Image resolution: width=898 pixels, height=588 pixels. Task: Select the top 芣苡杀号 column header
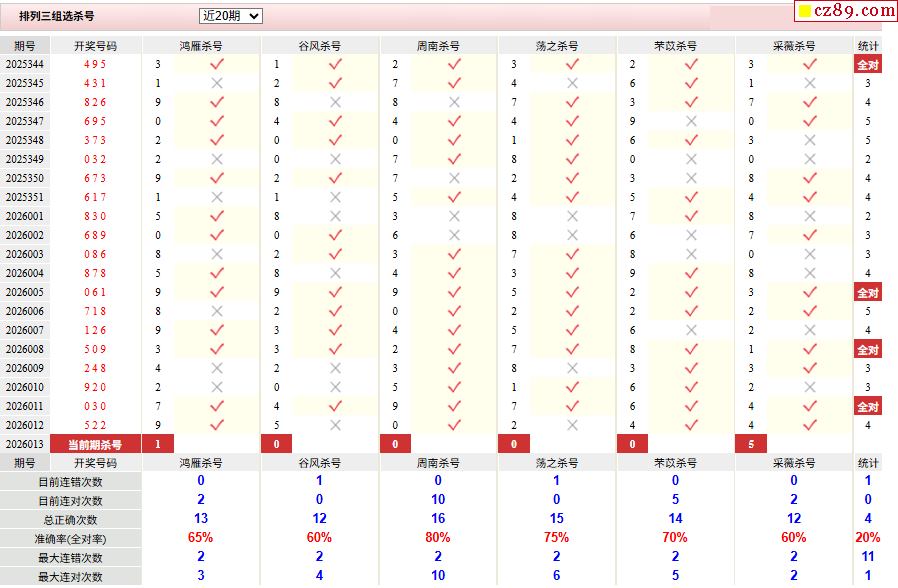coord(675,46)
